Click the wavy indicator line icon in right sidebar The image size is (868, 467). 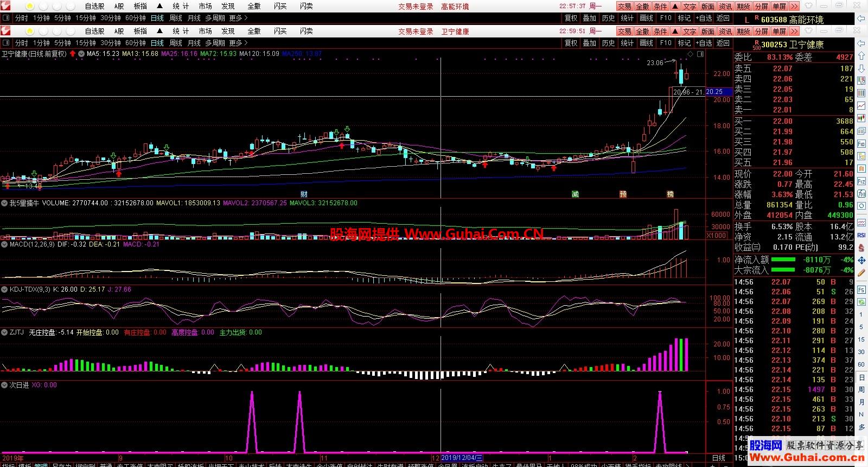[x=860, y=223]
